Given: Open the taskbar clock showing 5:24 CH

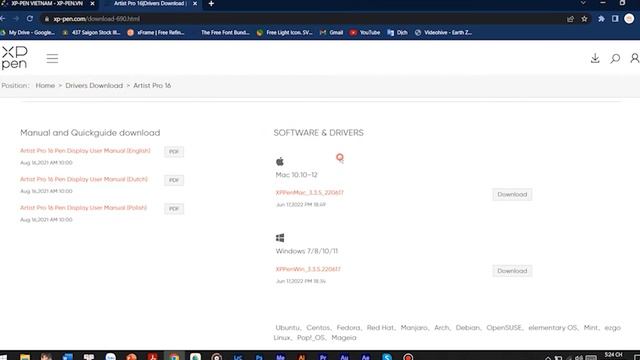Looking at the screenshot, I should click(x=613, y=356).
